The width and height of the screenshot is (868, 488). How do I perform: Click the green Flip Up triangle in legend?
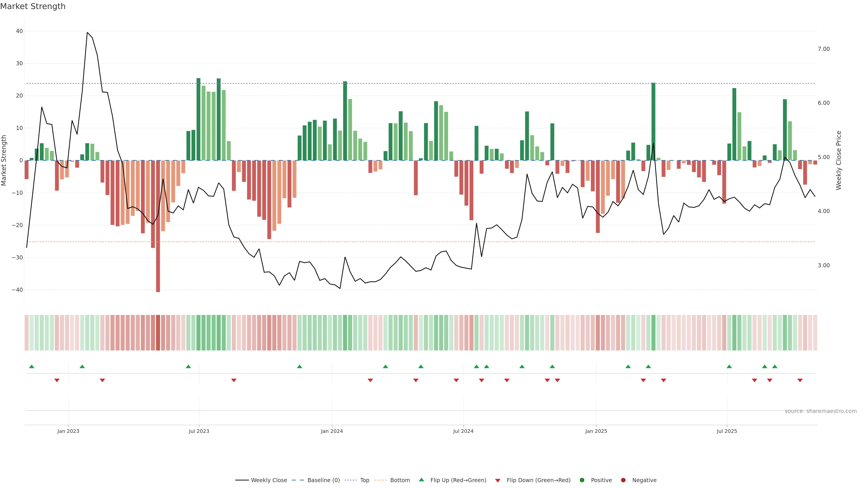[421, 480]
